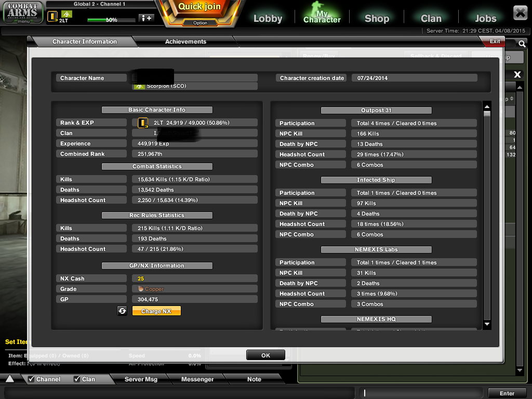Open the Clan menu
532x399 pixels.
(x=431, y=18)
